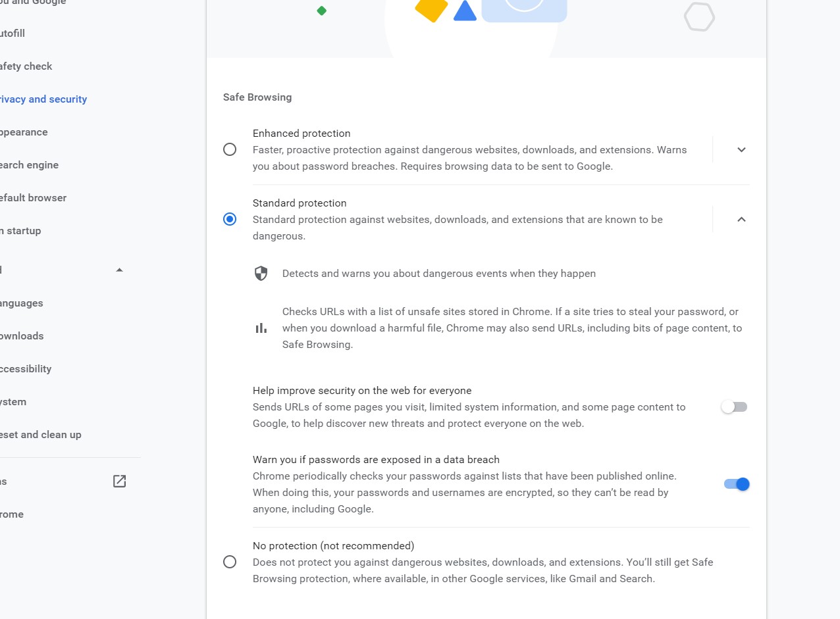Select Standard protection radio button

(x=230, y=219)
